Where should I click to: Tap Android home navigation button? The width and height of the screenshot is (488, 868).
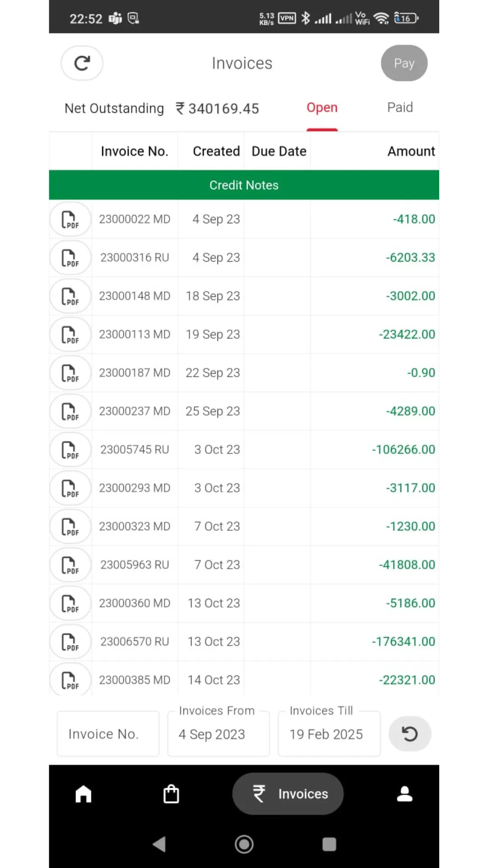tap(244, 844)
